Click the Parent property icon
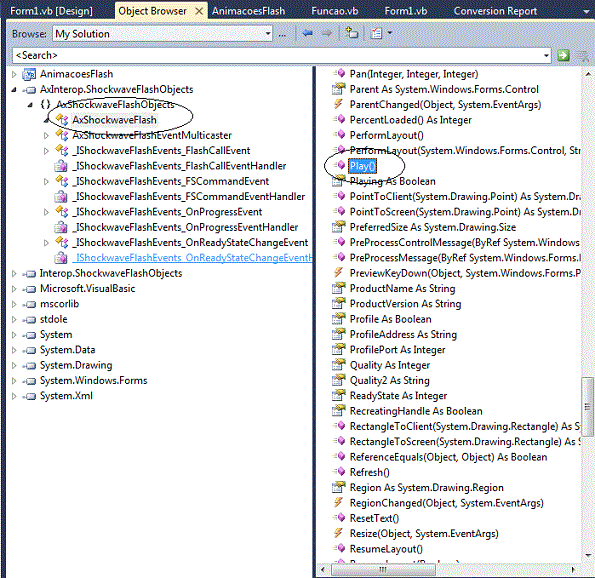595x578 pixels. click(338, 89)
